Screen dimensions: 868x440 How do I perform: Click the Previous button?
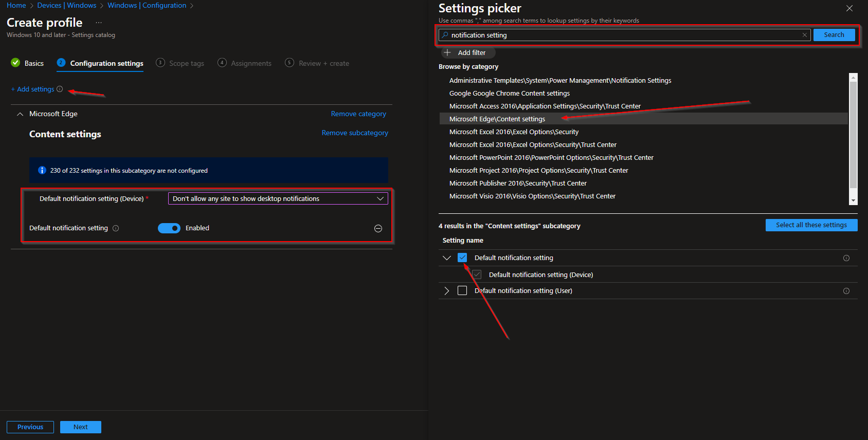coord(30,427)
